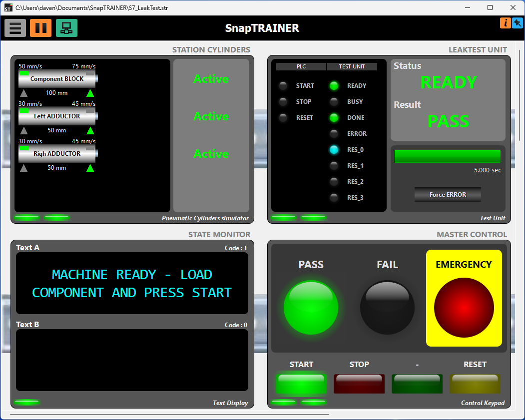Click '75 mm/s' speed above Component BLOCK
The image size is (525, 420).
pyautogui.click(x=83, y=66)
